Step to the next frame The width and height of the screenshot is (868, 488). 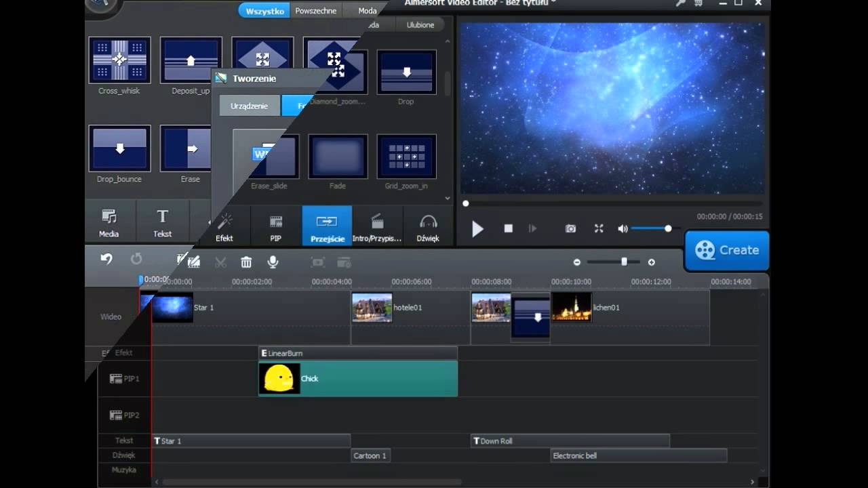(x=533, y=229)
